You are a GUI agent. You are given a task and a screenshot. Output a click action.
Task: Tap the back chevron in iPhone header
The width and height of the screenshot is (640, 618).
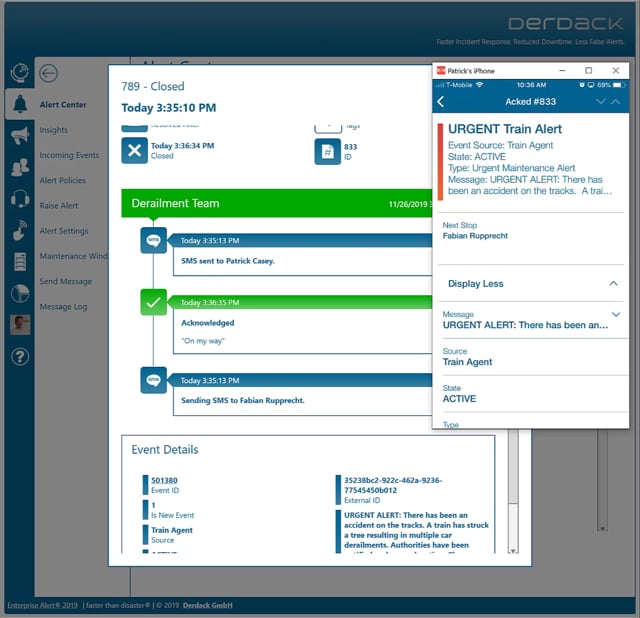pyautogui.click(x=441, y=102)
